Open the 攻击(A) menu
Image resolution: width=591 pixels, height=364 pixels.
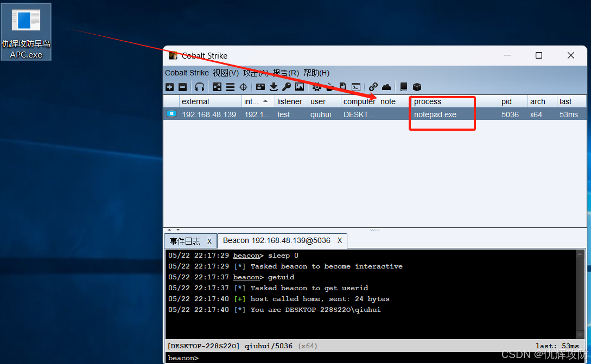tap(256, 73)
